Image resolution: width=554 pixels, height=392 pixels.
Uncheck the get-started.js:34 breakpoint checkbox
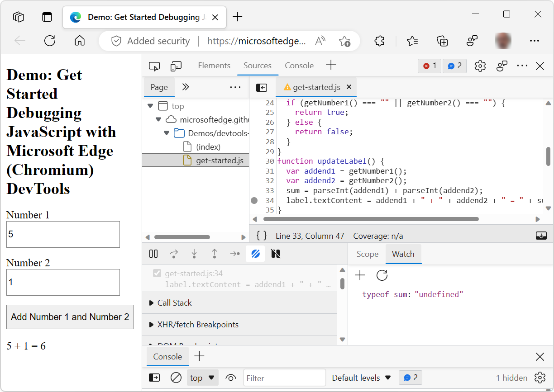click(x=157, y=273)
